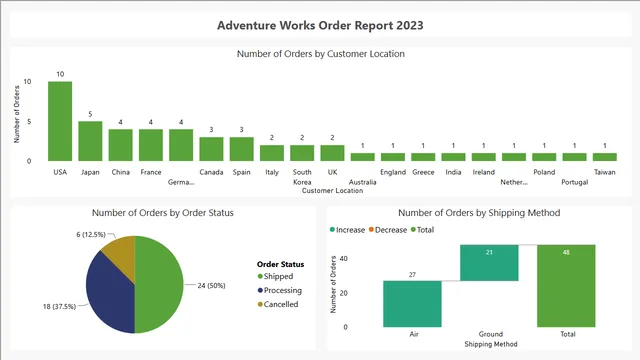Select the Canada bar with value 3
This screenshot has width=640, height=360.
(x=211, y=149)
